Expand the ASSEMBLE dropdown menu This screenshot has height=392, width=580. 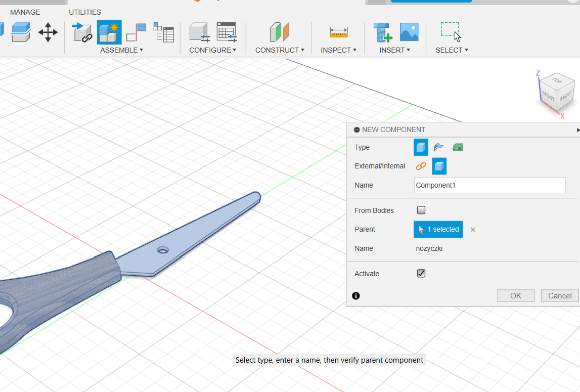121,50
